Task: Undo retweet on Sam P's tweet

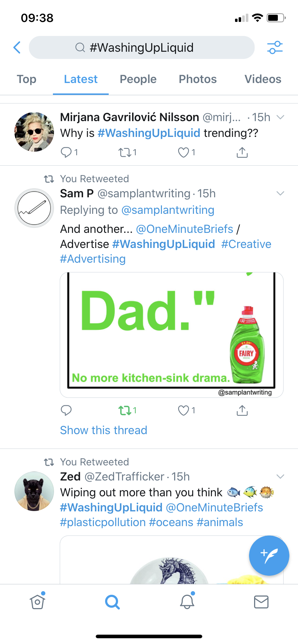Action: coord(125,410)
